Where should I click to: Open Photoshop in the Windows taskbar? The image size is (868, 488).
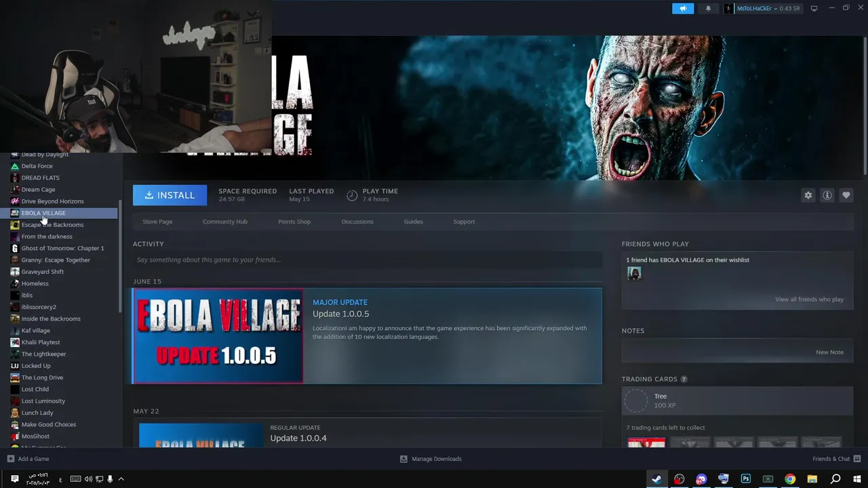(746, 479)
